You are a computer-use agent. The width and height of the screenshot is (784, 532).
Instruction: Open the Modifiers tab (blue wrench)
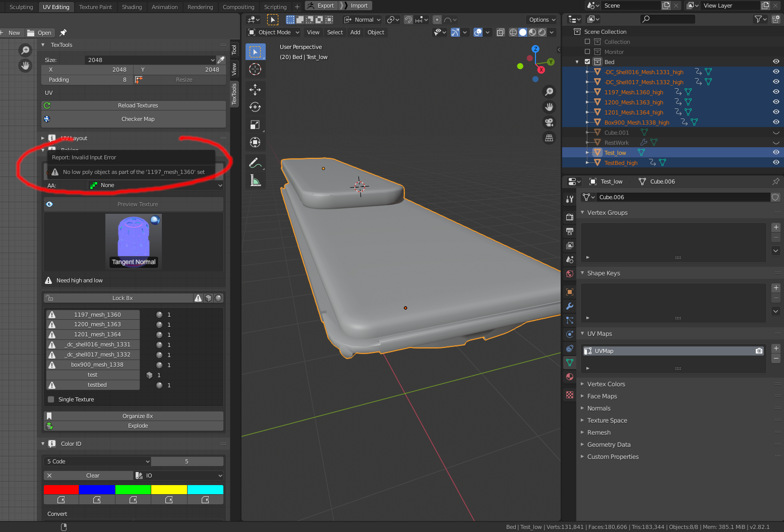570,306
